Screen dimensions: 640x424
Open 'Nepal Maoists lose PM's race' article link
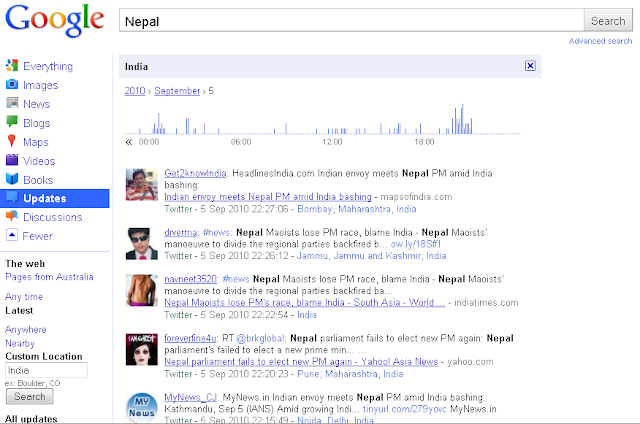click(x=304, y=302)
